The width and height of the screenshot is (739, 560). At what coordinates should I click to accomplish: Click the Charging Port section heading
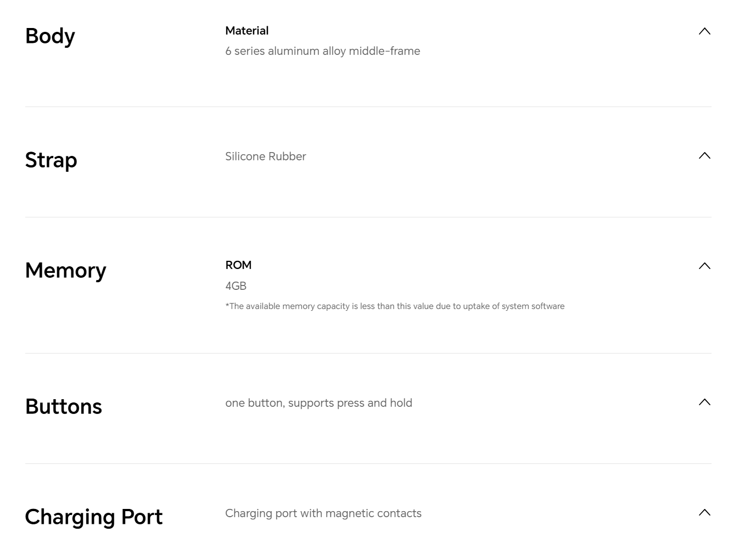[94, 517]
